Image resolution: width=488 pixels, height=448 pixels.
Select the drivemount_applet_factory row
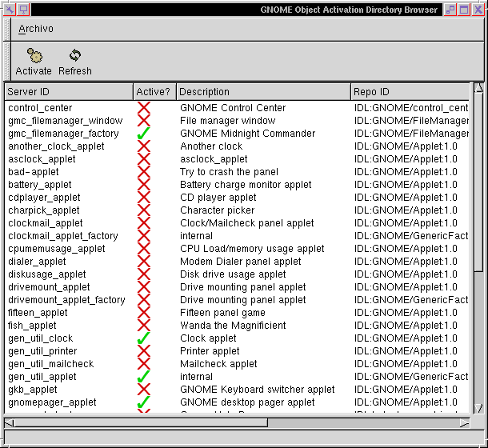coord(237,300)
